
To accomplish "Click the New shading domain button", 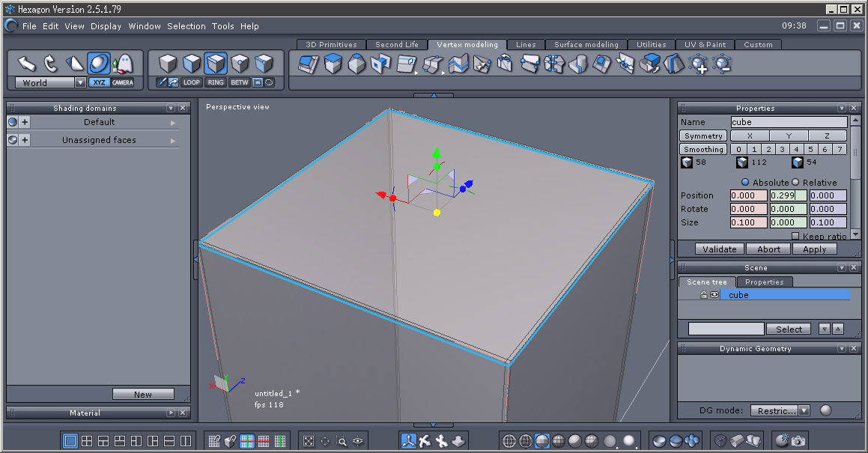I will pos(143,395).
